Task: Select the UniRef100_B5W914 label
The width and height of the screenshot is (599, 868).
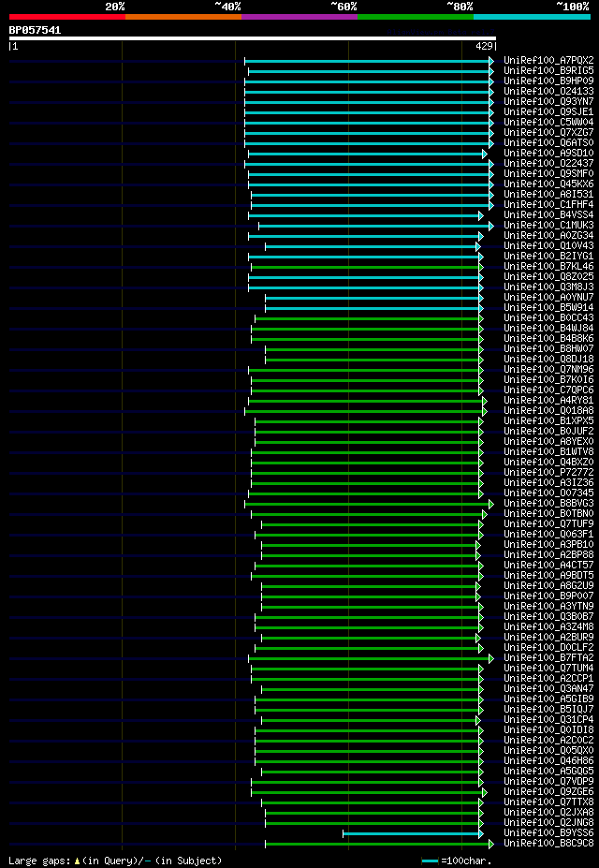Action: pos(548,308)
